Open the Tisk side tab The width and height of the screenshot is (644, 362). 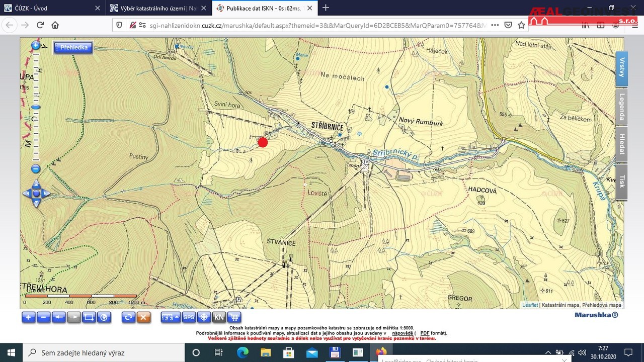click(622, 182)
